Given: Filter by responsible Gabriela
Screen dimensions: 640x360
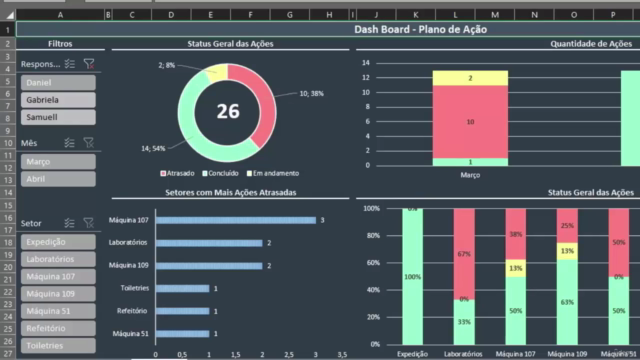Looking at the screenshot, I should pos(58,100).
